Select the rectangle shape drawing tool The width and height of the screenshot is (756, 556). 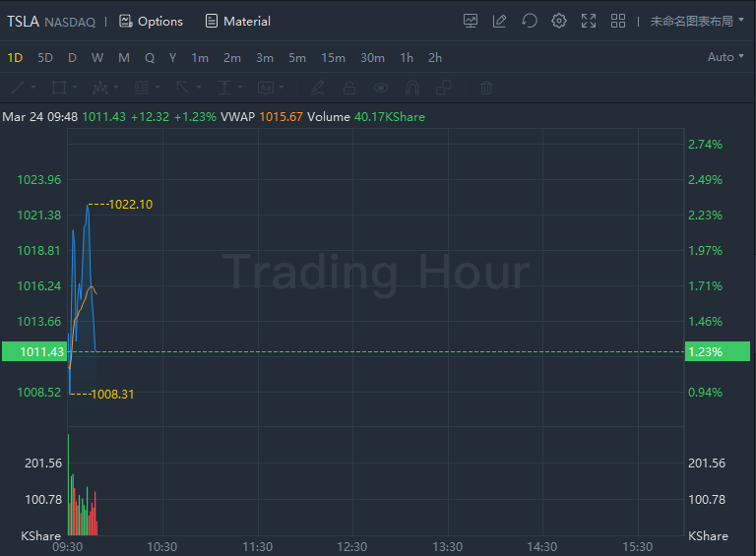(59, 88)
